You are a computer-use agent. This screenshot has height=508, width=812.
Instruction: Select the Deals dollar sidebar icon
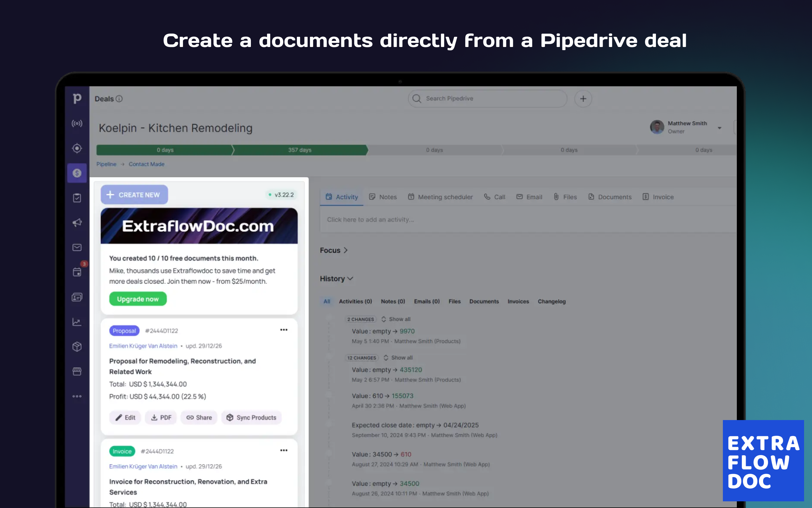tap(77, 173)
